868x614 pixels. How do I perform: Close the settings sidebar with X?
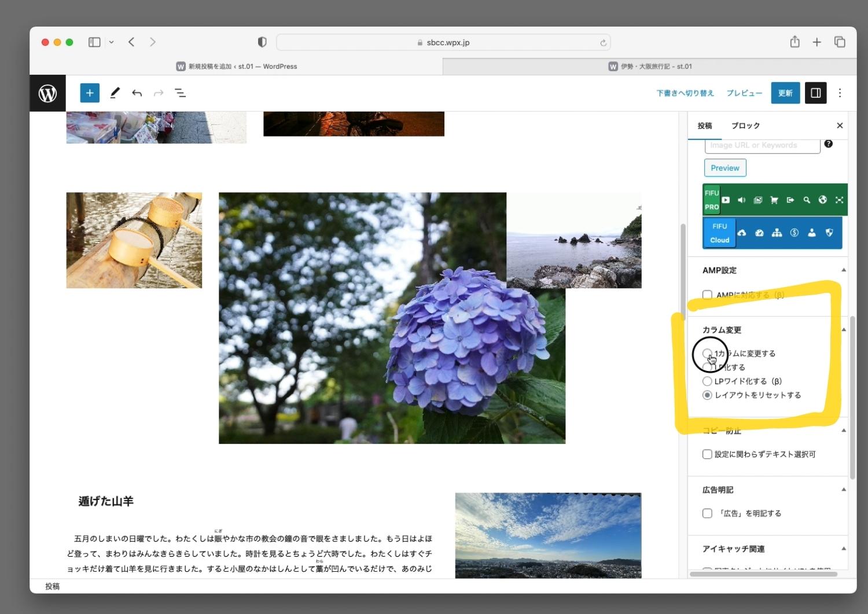pos(840,126)
